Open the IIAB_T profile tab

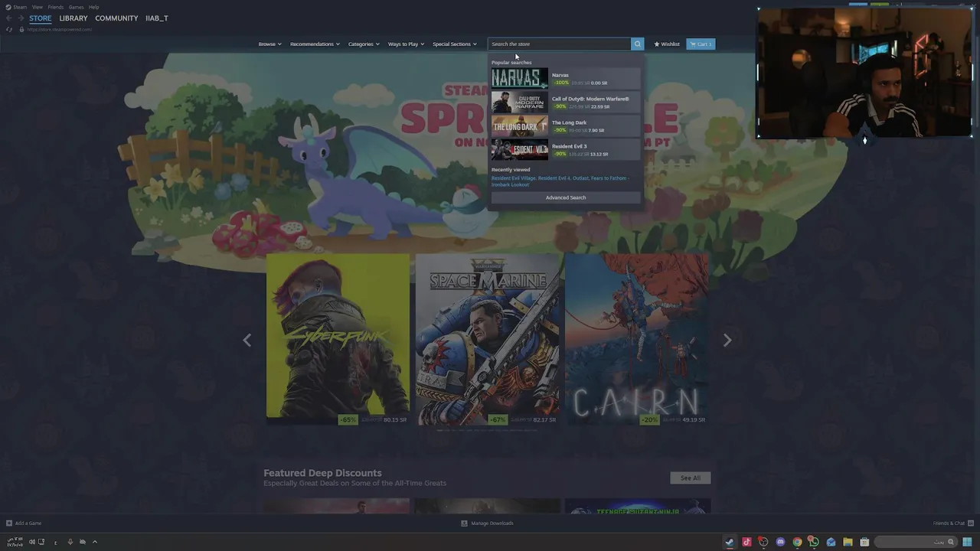point(157,18)
